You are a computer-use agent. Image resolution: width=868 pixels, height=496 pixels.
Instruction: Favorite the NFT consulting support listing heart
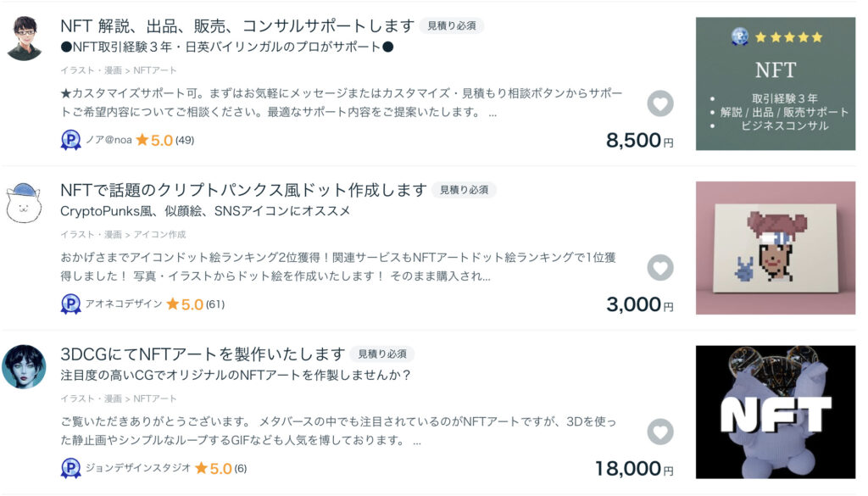pyautogui.click(x=660, y=104)
